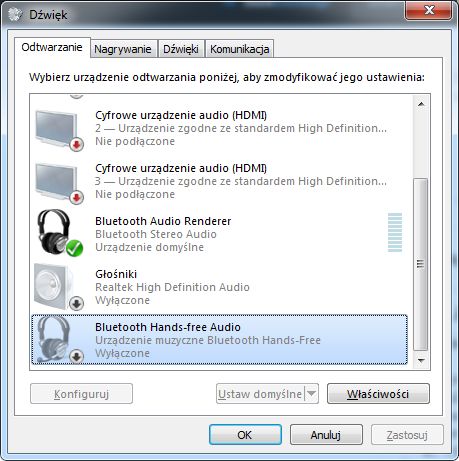The image size is (459, 461).
Task: Click the Bluetooth Audio Renderer headphones icon
Action: pyautogui.click(x=55, y=232)
